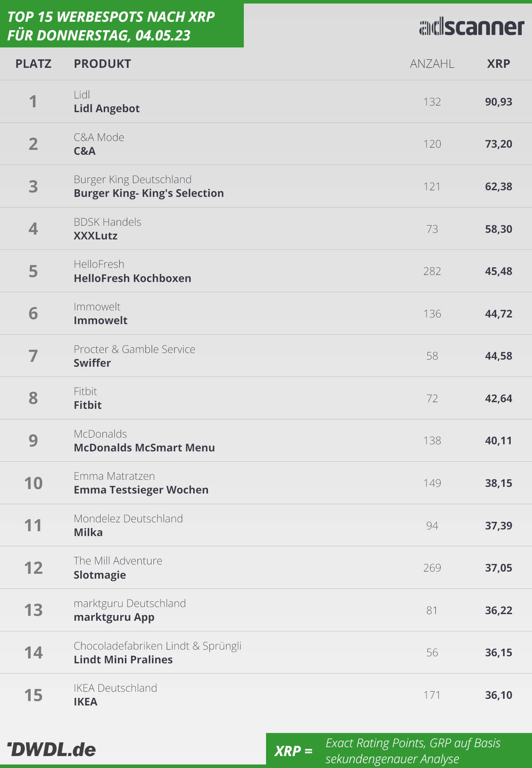Screen dimensions: 532x768
Task: Select the Swiffer product row
Action: click(x=266, y=356)
